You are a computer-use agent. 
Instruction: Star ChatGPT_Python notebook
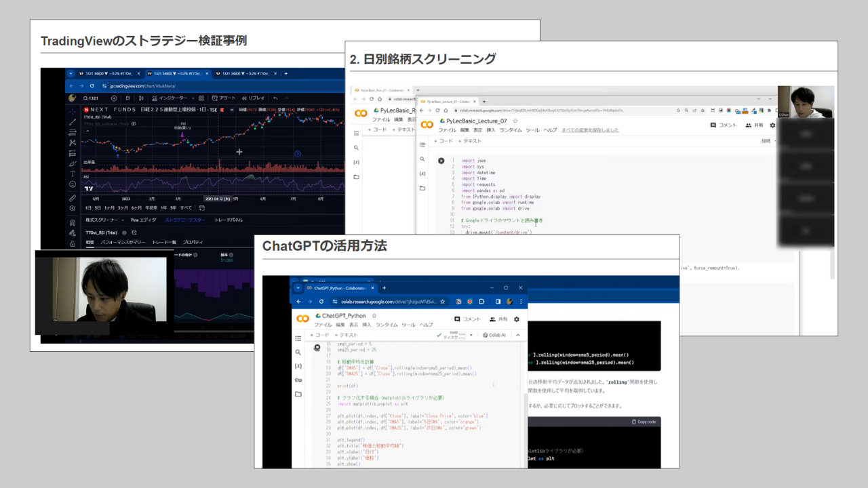click(374, 316)
